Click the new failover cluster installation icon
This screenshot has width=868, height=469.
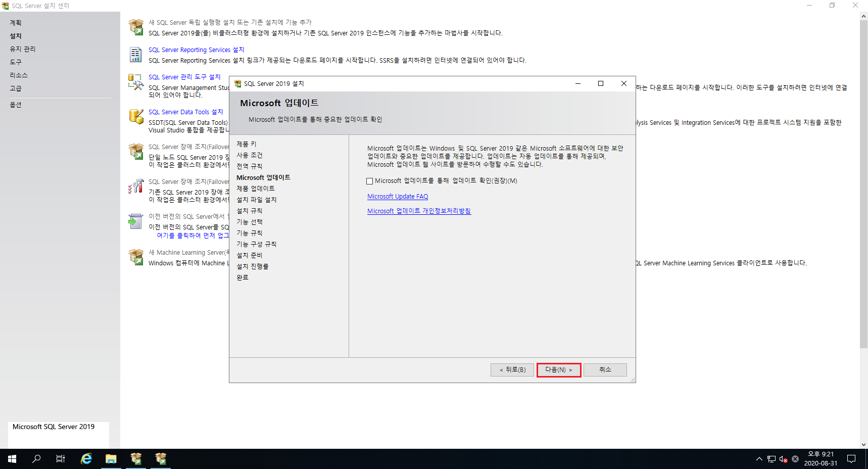pos(136,151)
